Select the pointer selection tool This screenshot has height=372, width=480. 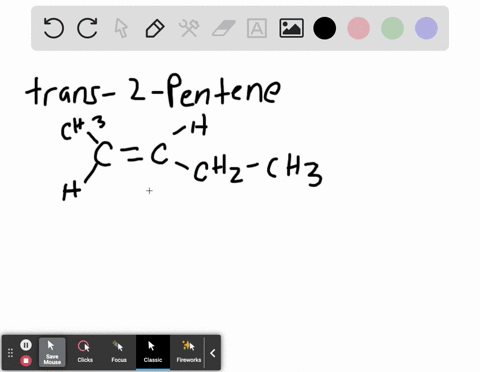[121, 28]
